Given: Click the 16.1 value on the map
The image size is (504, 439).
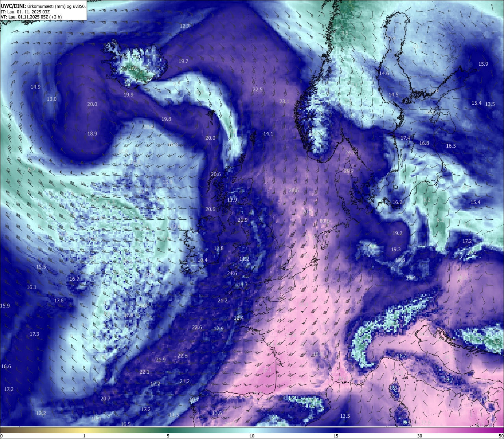Looking at the screenshot, I should [x=31, y=287].
